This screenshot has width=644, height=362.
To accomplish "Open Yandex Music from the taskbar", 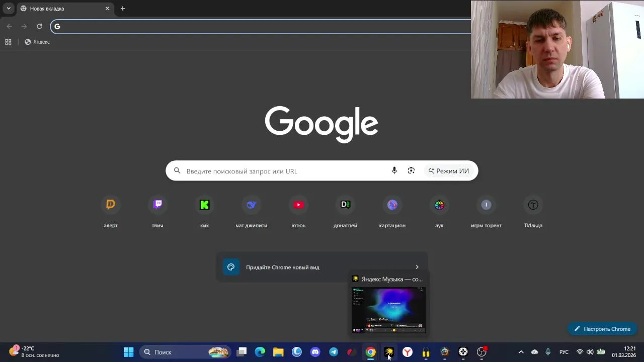I will pyautogui.click(x=389, y=352).
